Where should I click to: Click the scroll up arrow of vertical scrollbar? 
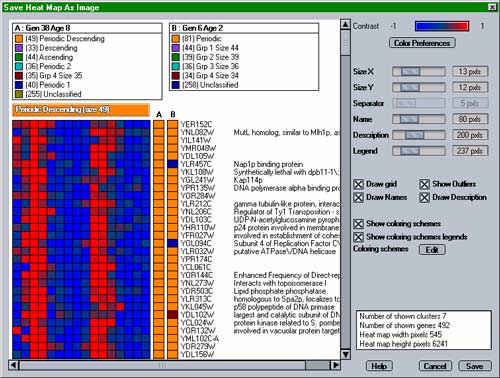click(345, 25)
